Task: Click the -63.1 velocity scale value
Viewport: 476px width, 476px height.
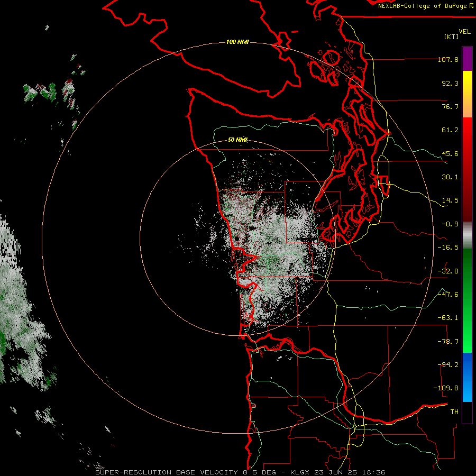Action: (448, 318)
